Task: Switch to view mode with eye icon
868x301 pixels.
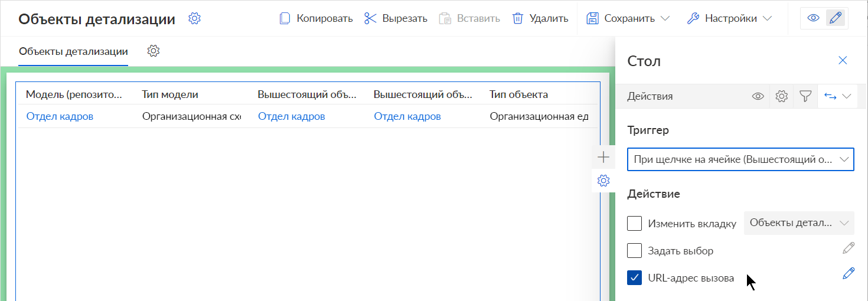Action: coord(813,18)
